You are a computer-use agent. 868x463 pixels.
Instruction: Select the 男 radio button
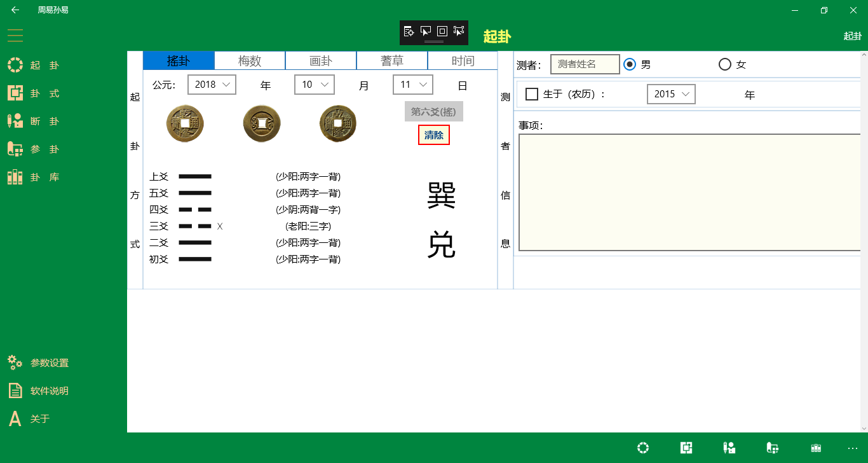click(x=630, y=64)
